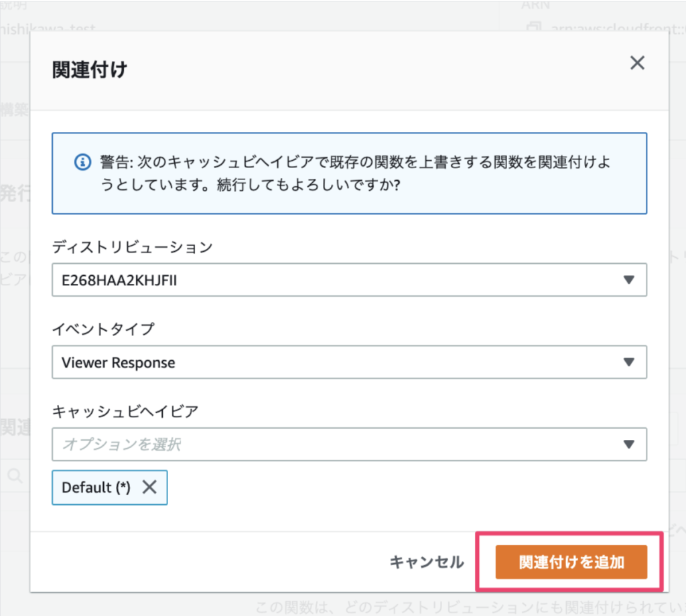
Task: Click キャンセル to dismiss the dialog
Action: point(426,562)
